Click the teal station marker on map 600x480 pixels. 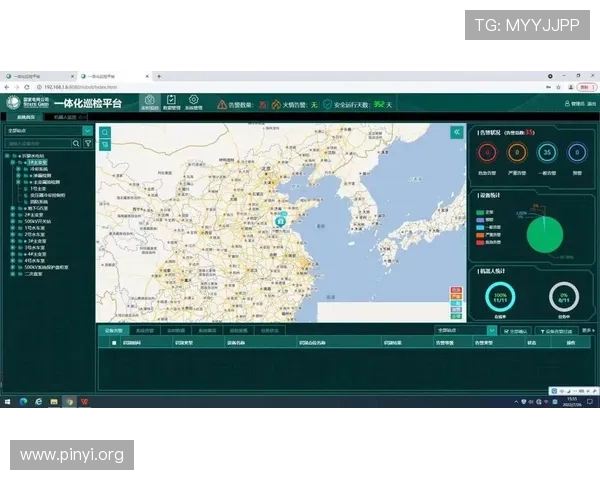point(280,221)
